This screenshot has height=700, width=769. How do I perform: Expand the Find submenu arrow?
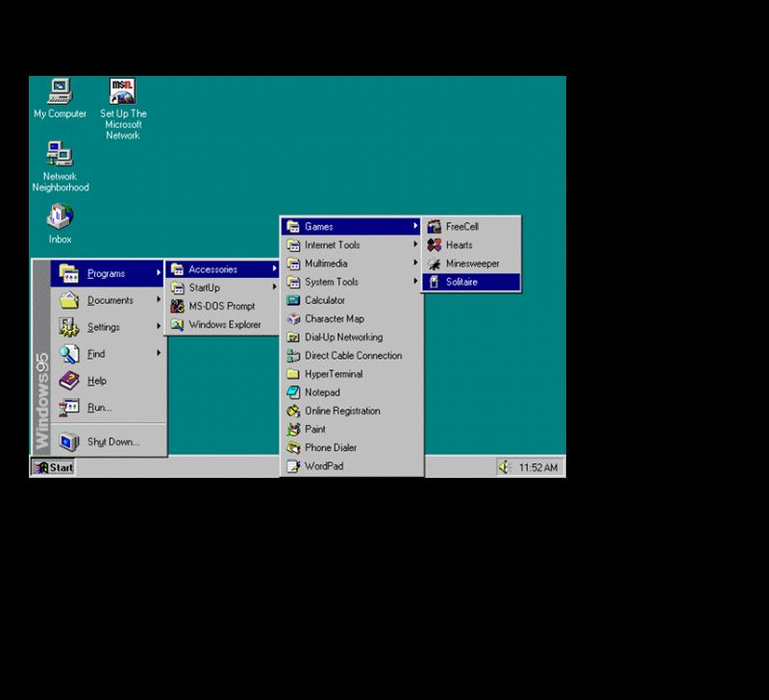point(159,353)
